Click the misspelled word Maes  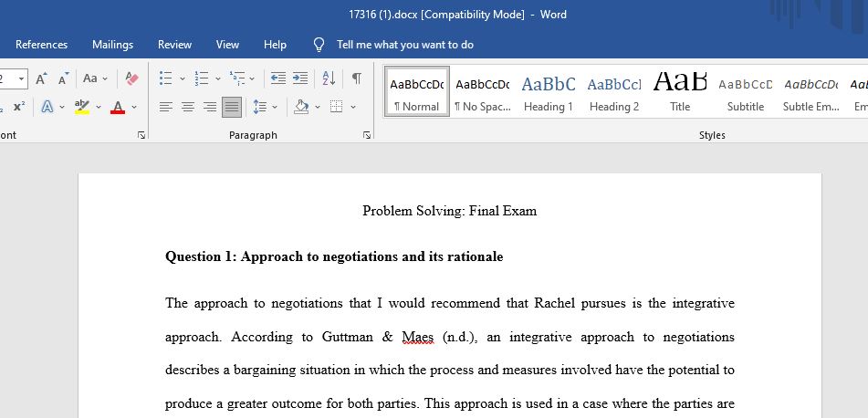pos(417,337)
